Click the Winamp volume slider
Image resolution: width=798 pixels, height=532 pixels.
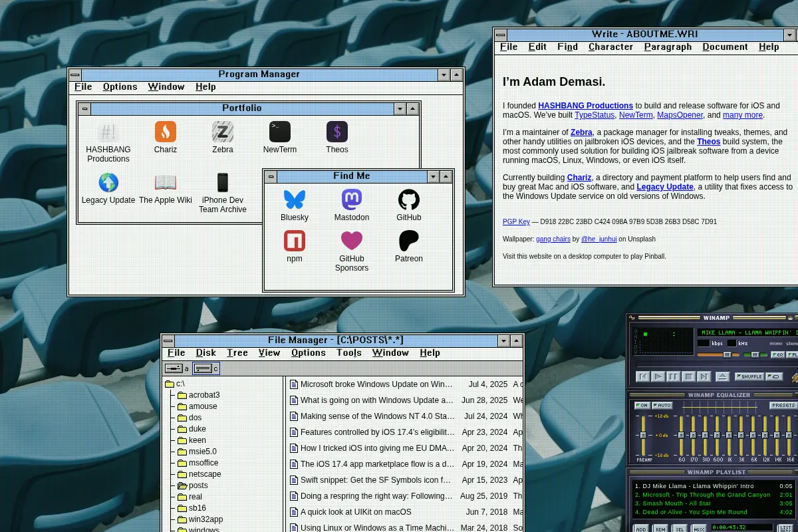pos(718,354)
